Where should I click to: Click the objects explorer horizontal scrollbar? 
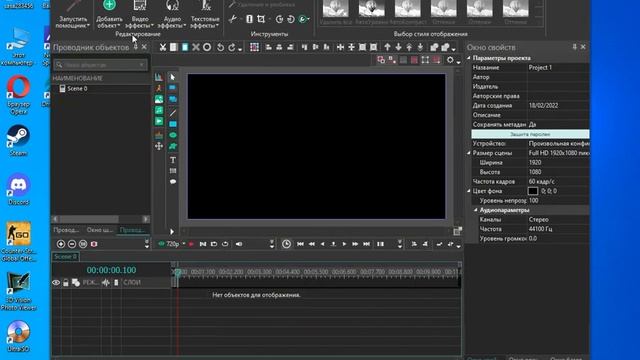pyautogui.click(x=100, y=219)
